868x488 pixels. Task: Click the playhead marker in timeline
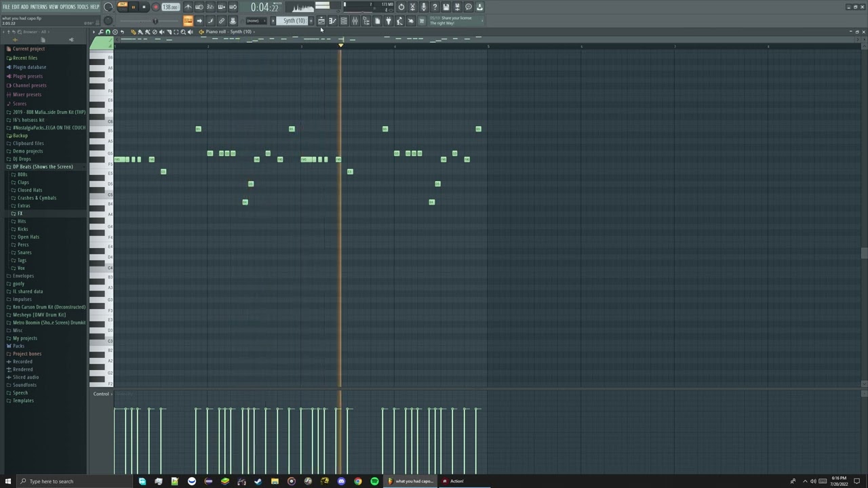point(340,45)
